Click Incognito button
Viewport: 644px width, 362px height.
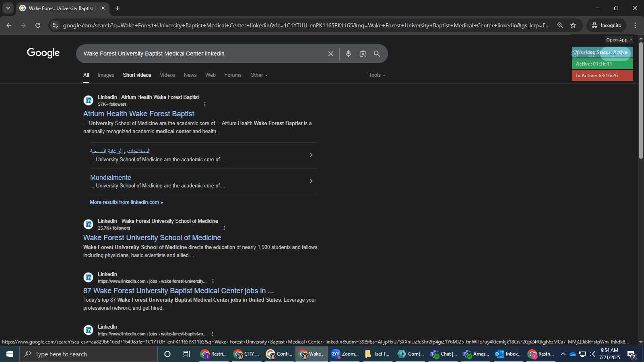tap(606, 25)
